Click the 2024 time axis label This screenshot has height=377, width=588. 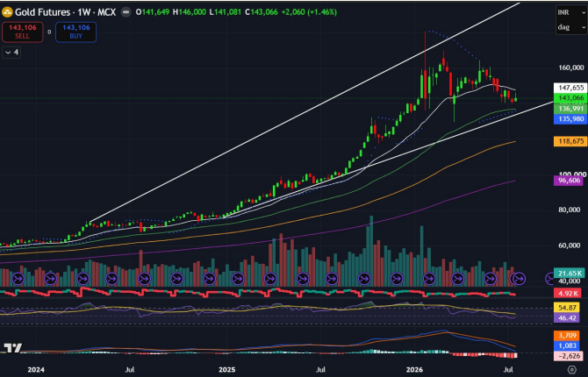point(36,370)
